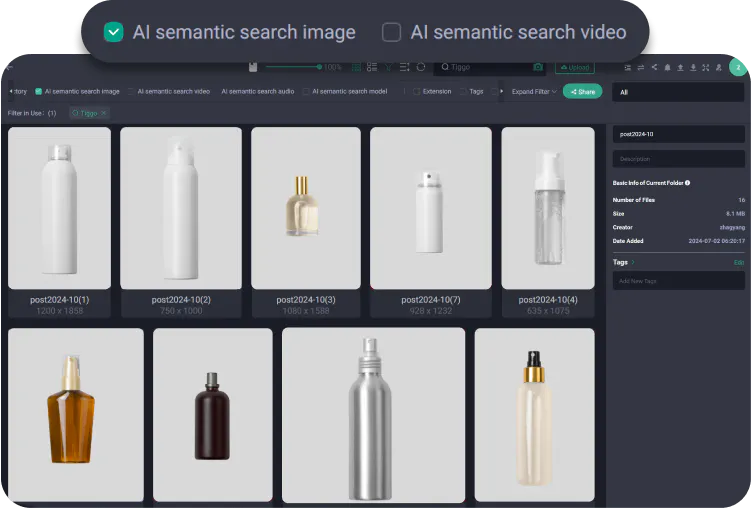Click the 'Date Added' value

[717, 241]
